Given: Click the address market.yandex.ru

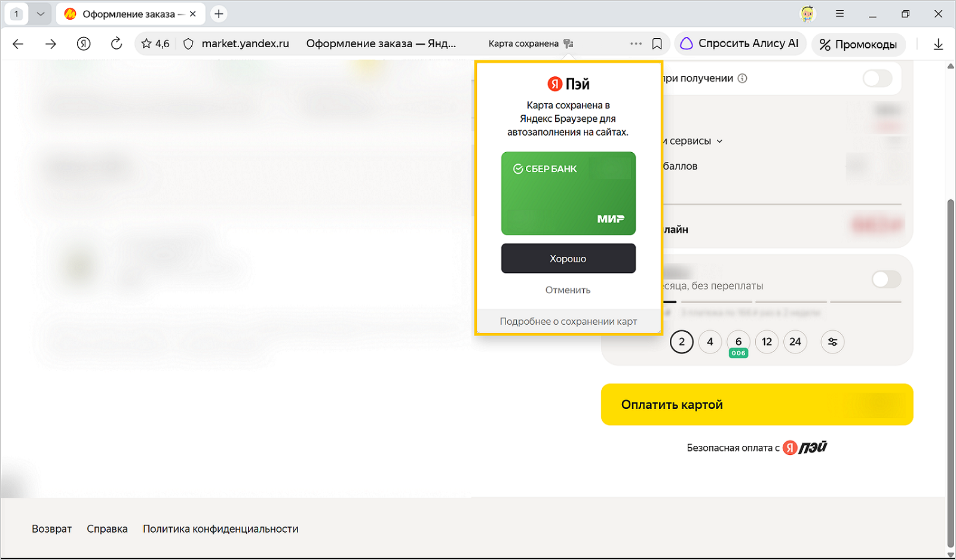Looking at the screenshot, I should click(246, 44).
